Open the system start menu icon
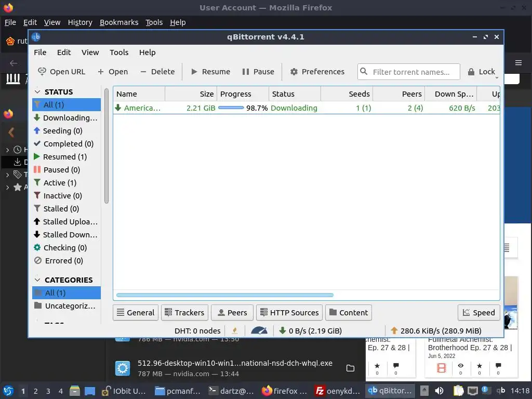Viewport: 532px width, 399px height. click(x=8, y=391)
